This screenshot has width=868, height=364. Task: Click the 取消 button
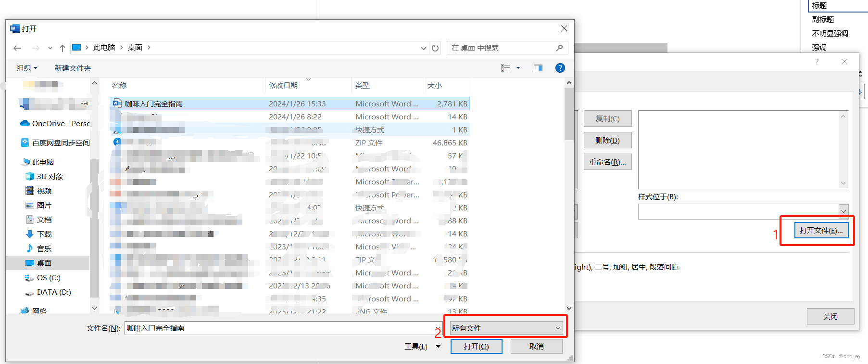tap(537, 346)
